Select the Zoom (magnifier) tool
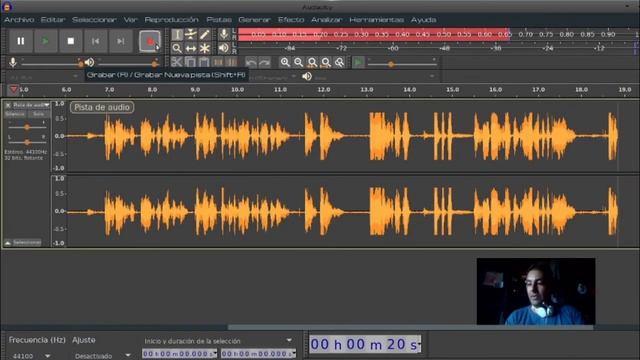The image size is (640, 360). [x=177, y=49]
